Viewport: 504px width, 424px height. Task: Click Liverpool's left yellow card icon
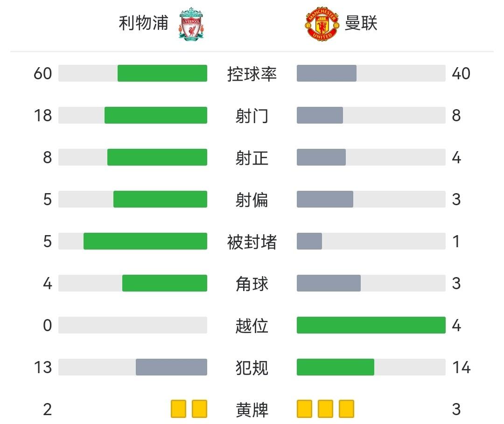(178, 409)
